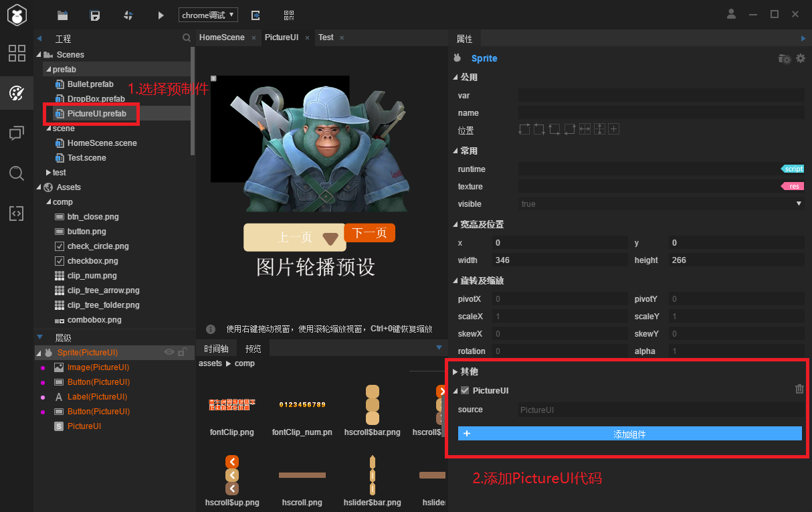Delete PictureUI component with trash icon
812x512 pixels.
coord(799,390)
